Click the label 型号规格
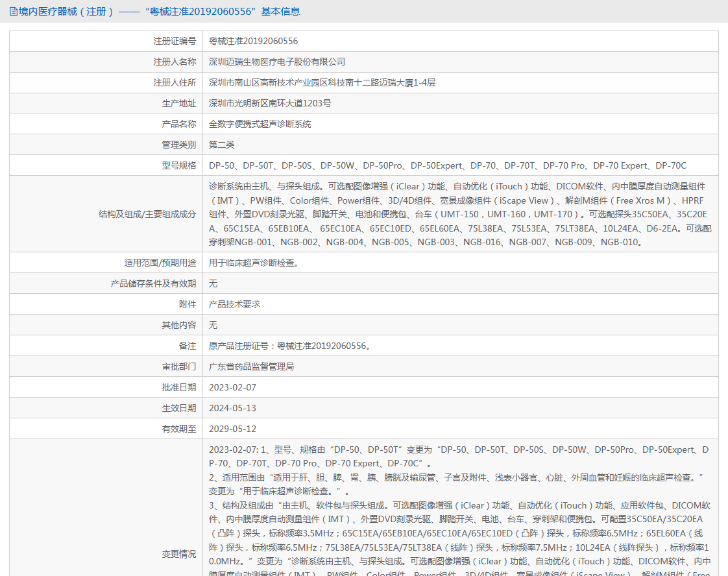 [178, 165]
